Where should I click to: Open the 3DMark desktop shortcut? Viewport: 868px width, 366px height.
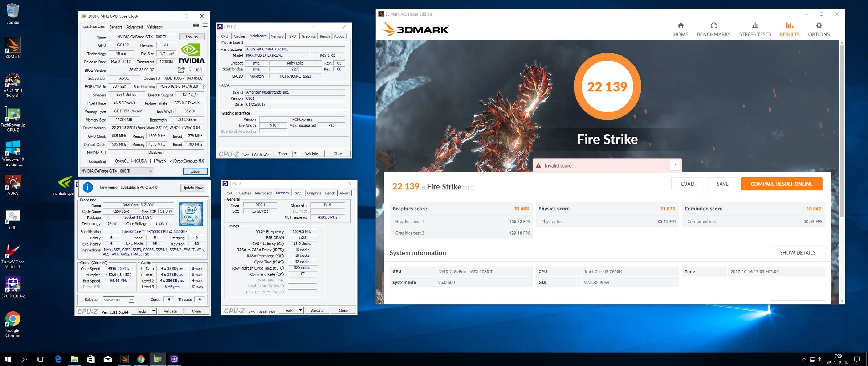[13, 48]
